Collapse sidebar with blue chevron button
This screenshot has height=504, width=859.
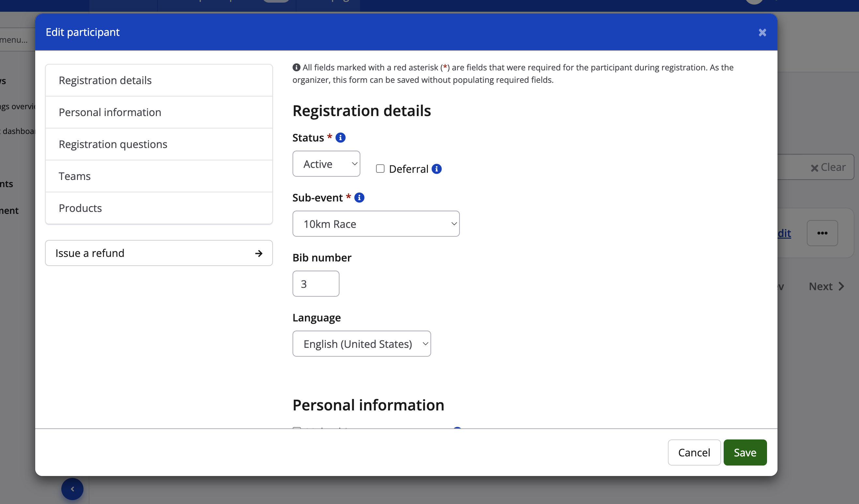pyautogui.click(x=72, y=489)
